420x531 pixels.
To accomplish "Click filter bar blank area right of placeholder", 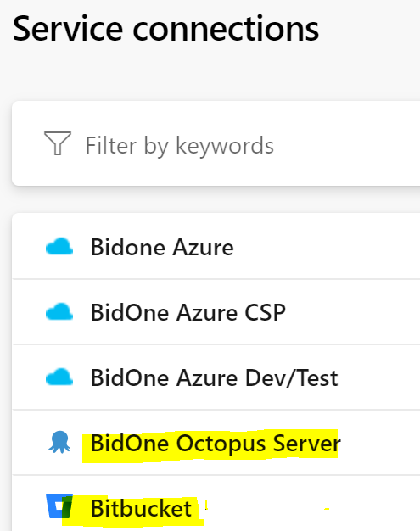I will pos(345,143).
